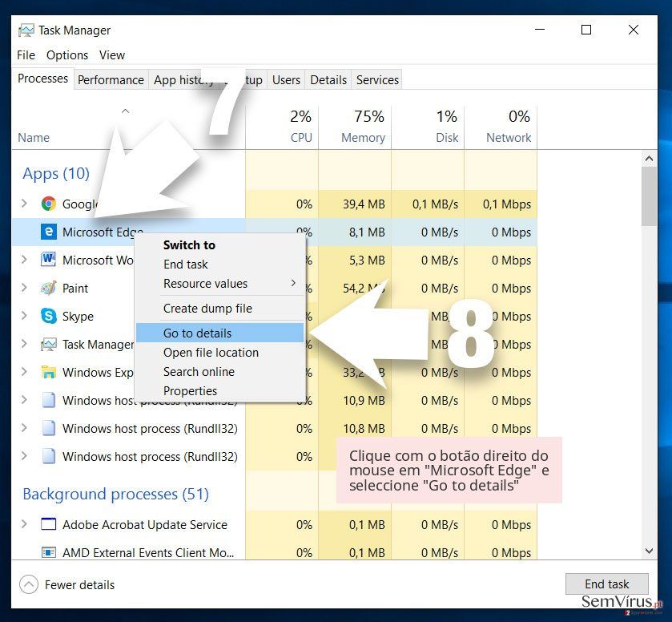The height and width of the screenshot is (622, 672).
Task: Click the icon of the last Rundll32 row
Action: (x=48, y=456)
